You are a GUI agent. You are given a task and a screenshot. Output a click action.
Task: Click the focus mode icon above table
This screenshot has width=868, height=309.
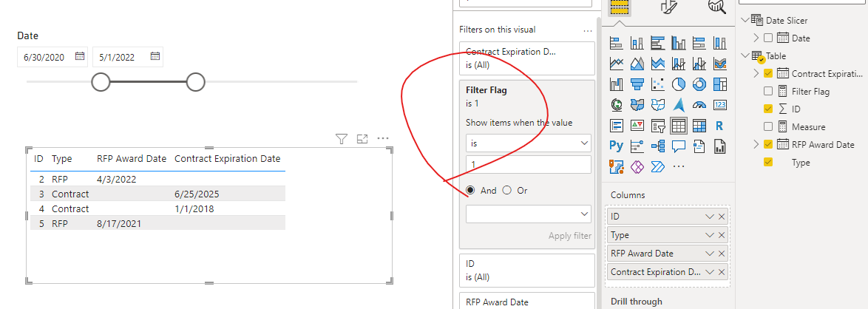(x=362, y=139)
